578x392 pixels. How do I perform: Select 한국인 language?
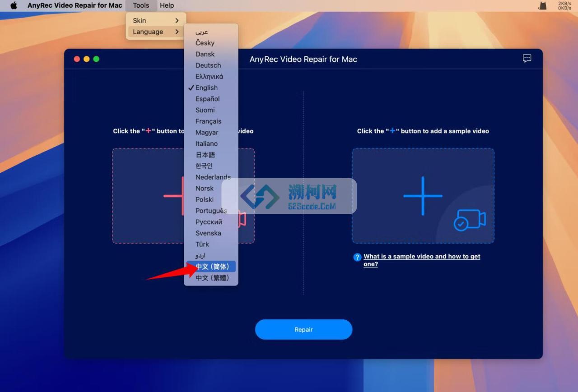click(211, 166)
